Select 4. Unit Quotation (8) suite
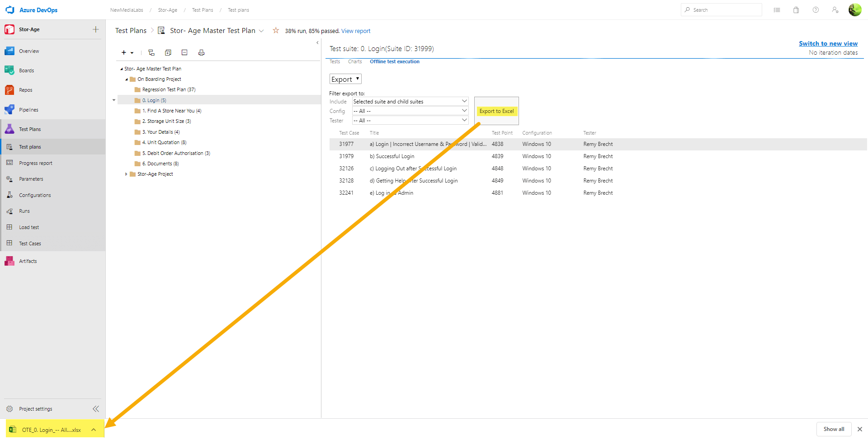Image resolution: width=868 pixels, height=440 pixels. 164,142
